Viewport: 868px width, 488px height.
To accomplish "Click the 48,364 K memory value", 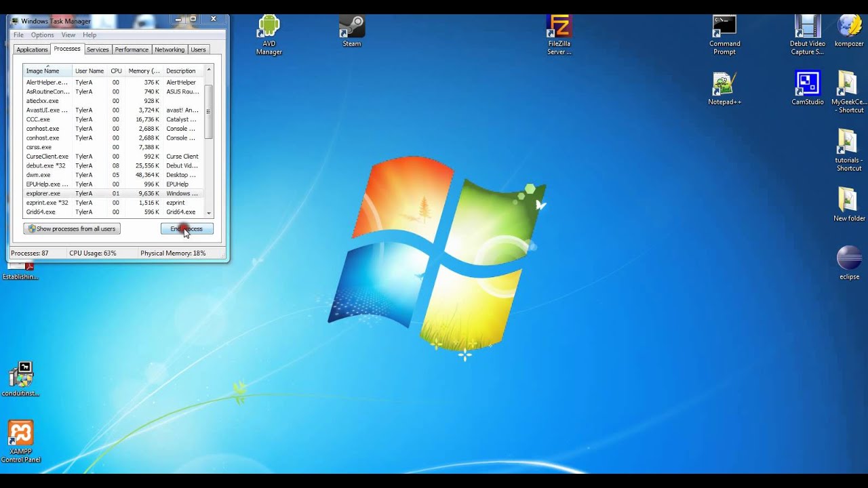I will [x=148, y=175].
